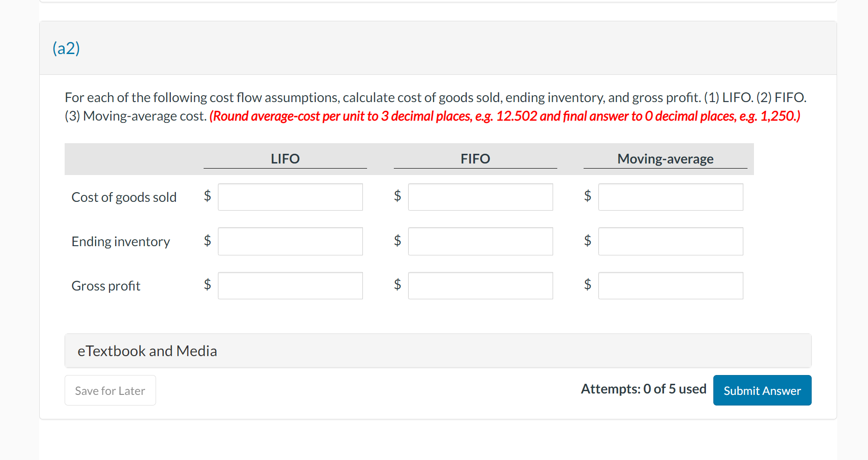Click the LIFO column header
The height and width of the screenshot is (460, 868).
coord(285,159)
